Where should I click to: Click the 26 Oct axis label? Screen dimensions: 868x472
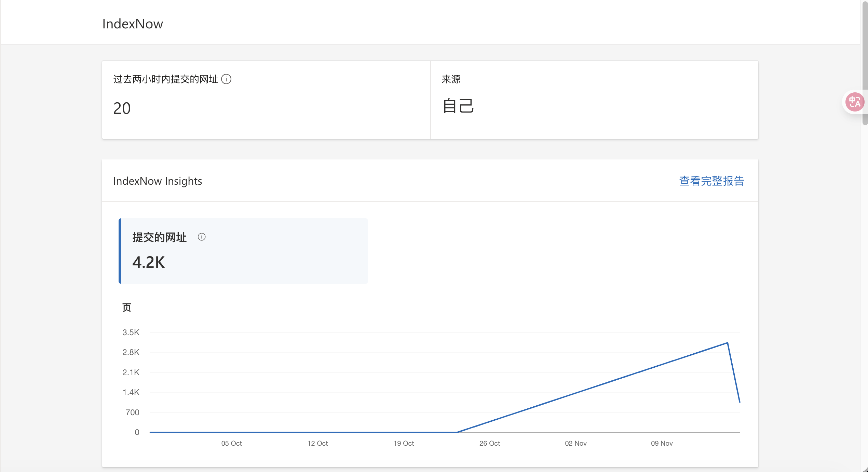(489, 443)
